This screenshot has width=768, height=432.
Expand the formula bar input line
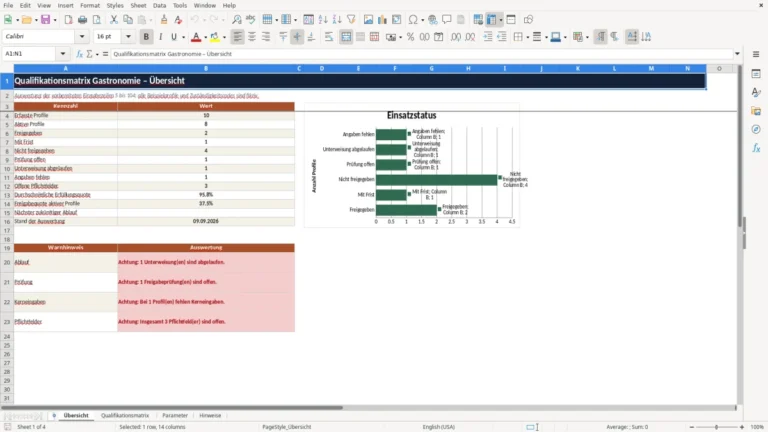(x=737, y=54)
